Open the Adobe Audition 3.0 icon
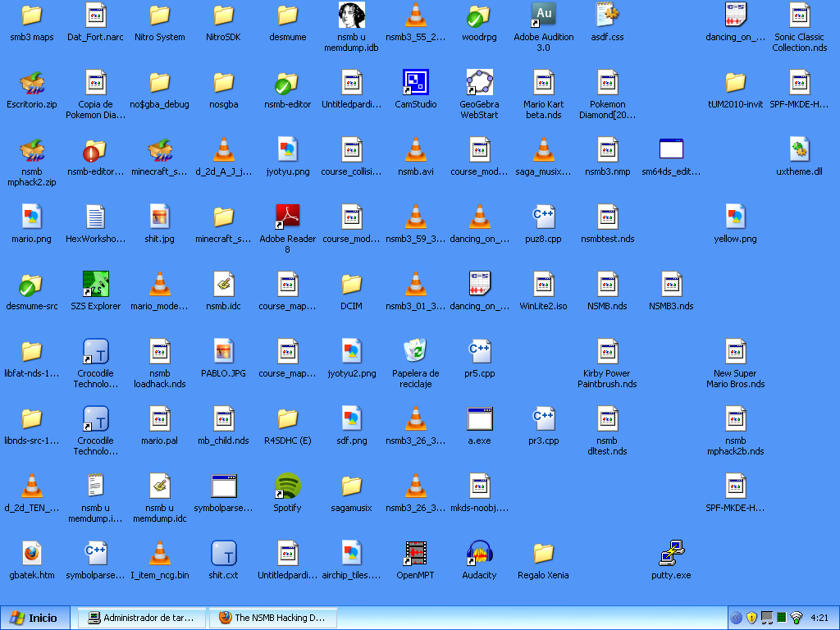 543,16
